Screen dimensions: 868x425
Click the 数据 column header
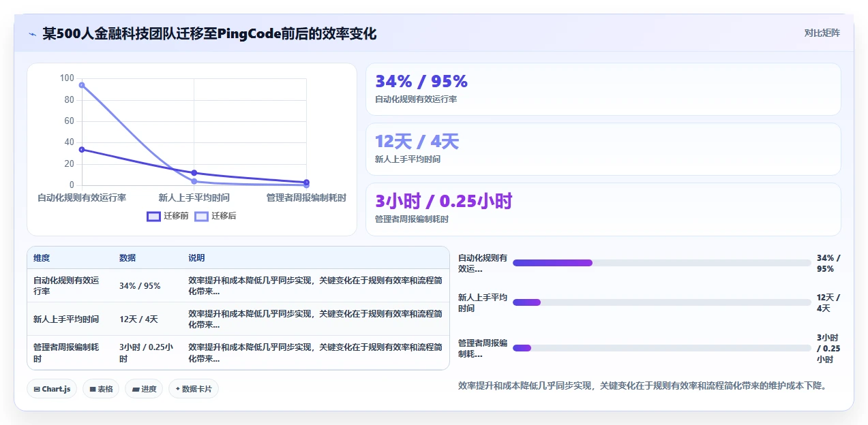[x=128, y=258]
